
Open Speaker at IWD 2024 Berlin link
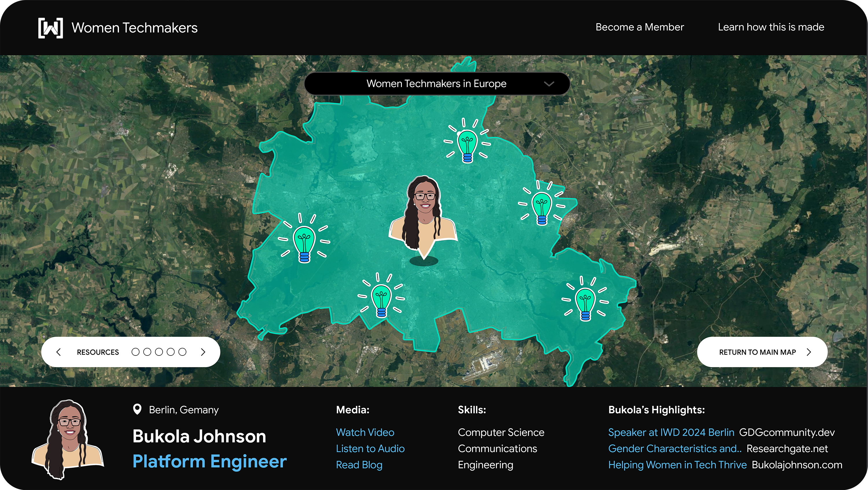[671, 432]
